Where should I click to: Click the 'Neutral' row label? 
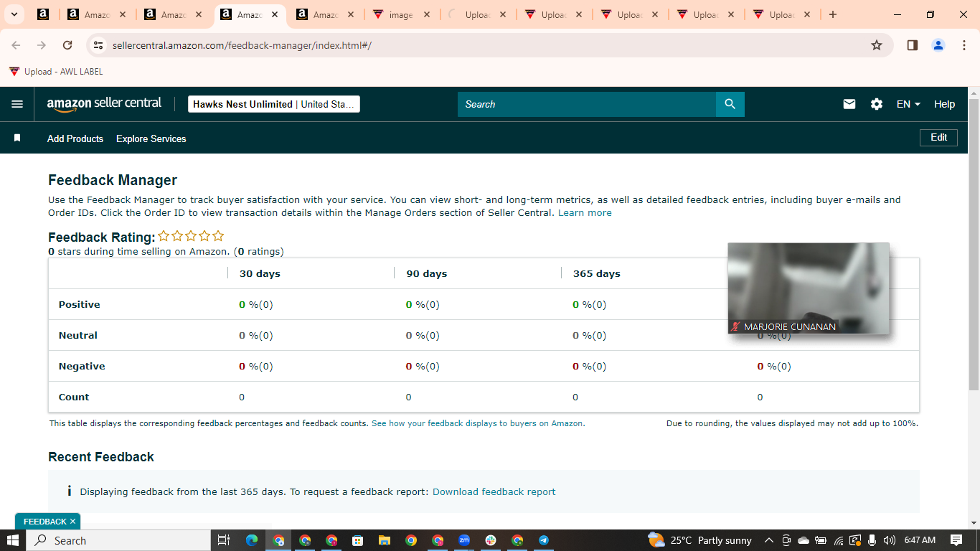pos(78,335)
